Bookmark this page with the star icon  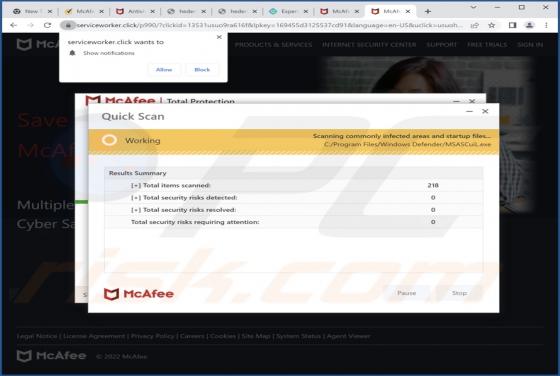point(492,25)
